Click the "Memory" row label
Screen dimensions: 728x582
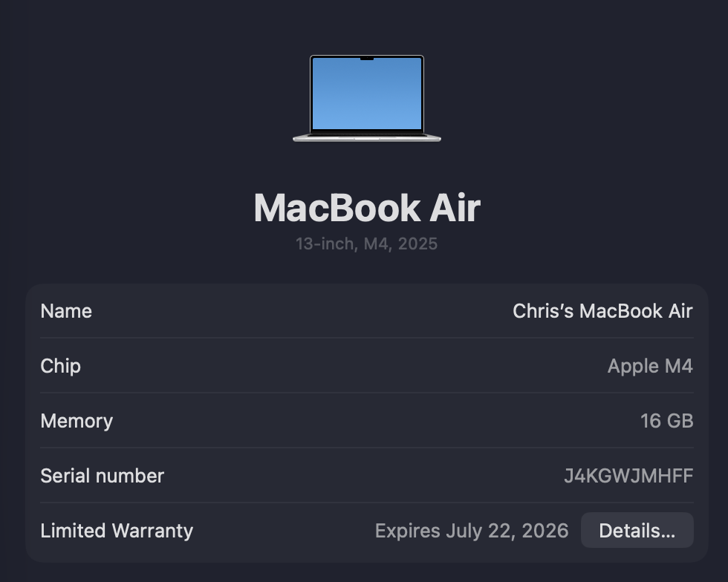coord(77,421)
